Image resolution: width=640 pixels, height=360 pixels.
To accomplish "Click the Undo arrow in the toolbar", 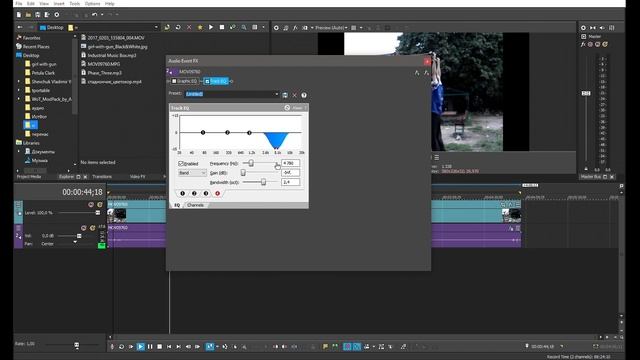I will coord(94,15).
